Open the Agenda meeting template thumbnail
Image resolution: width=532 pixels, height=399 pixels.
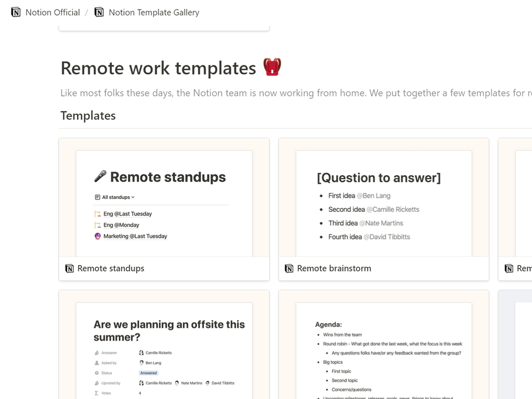coord(383,344)
